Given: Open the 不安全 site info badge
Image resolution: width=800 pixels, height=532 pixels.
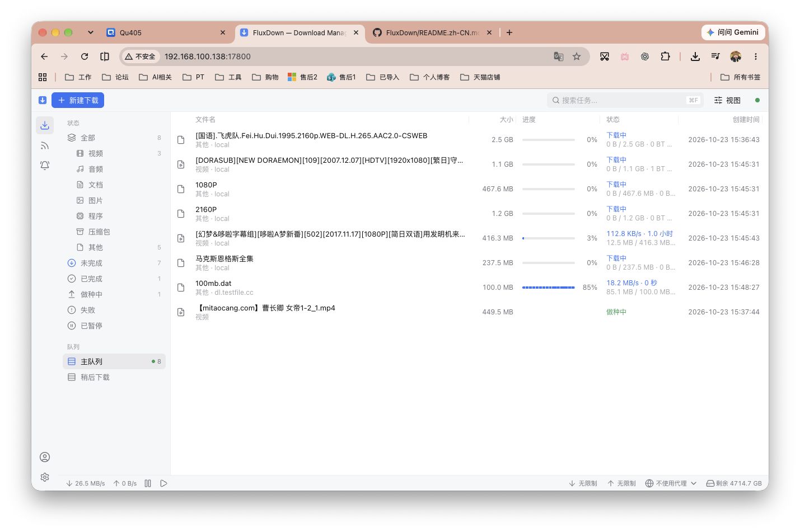Looking at the screenshot, I should [x=141, y=57].
